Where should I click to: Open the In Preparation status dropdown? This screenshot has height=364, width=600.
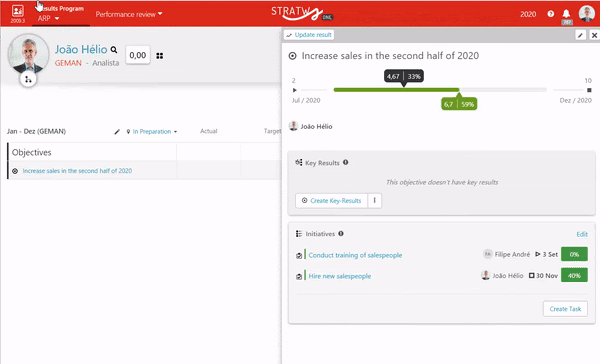pyautogui.click(x=155, y=132)
